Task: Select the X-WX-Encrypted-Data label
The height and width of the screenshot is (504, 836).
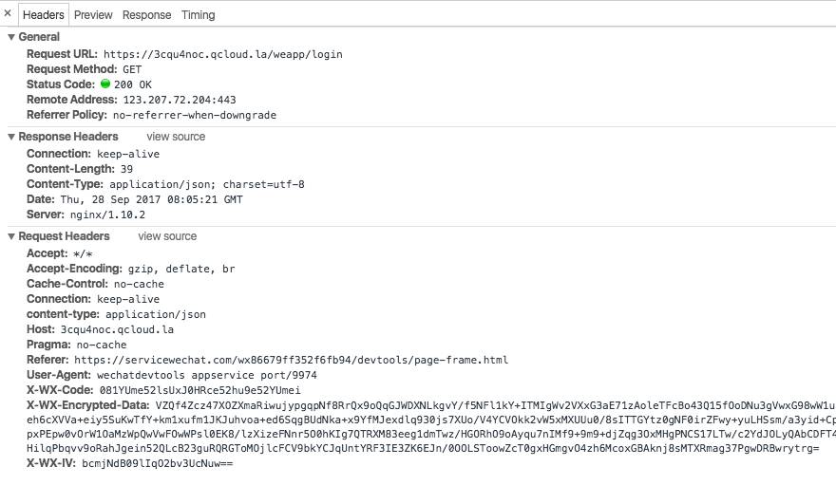Action: point(88,405)
